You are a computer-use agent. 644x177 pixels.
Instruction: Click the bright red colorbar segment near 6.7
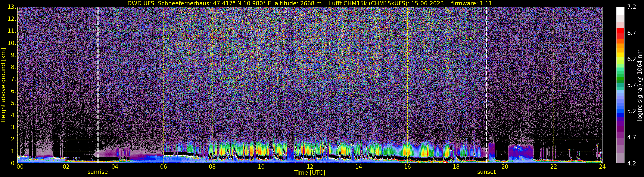click(x=620, y=31)
